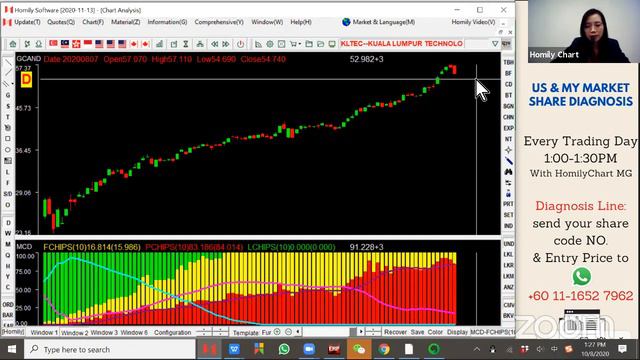The width and height of the screenshot is (640, 360).
Task: Click the rewind double-arrow toolbar icon
Action: coord(214,44)
